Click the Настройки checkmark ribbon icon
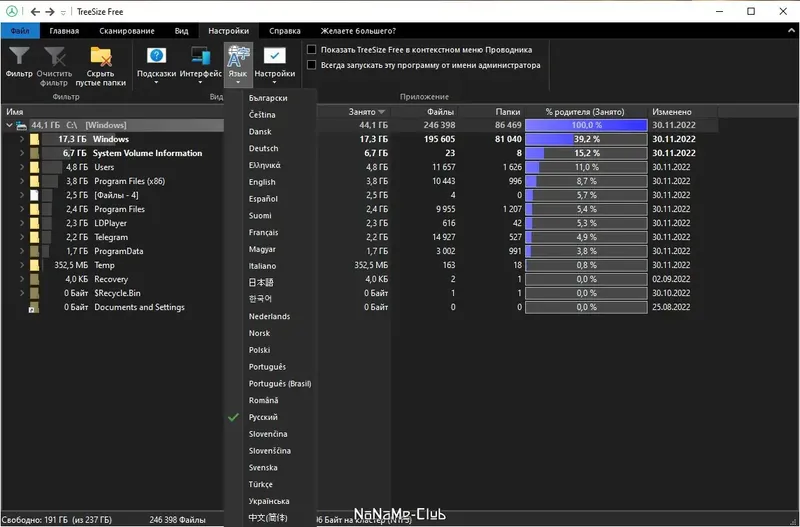This screenshot has height=527, width=800. pyautogui.click(x=274, y=56)
